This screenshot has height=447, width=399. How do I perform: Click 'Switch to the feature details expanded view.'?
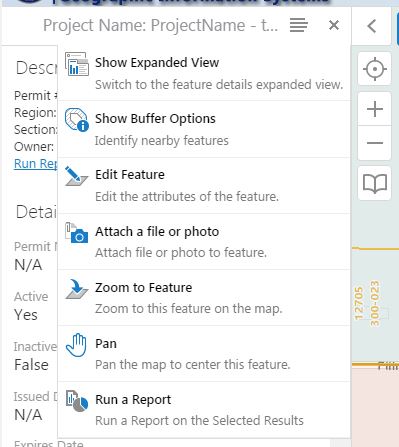pos(219,85)
